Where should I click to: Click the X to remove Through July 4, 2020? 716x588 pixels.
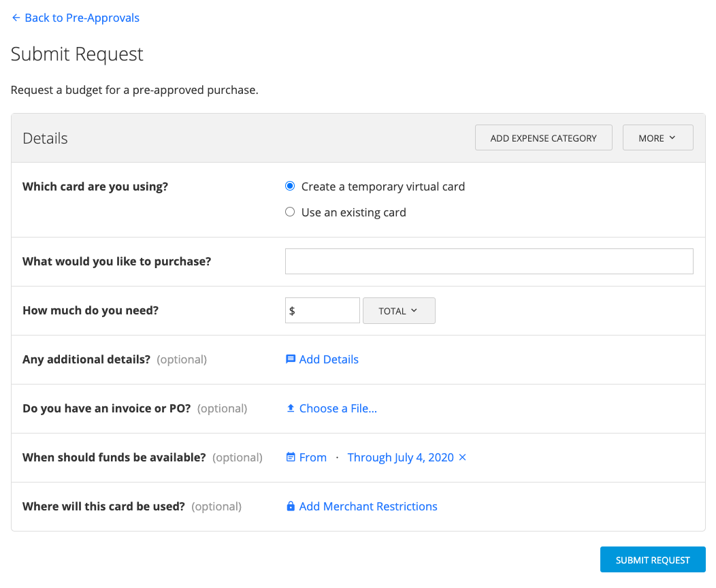point(462,457)
